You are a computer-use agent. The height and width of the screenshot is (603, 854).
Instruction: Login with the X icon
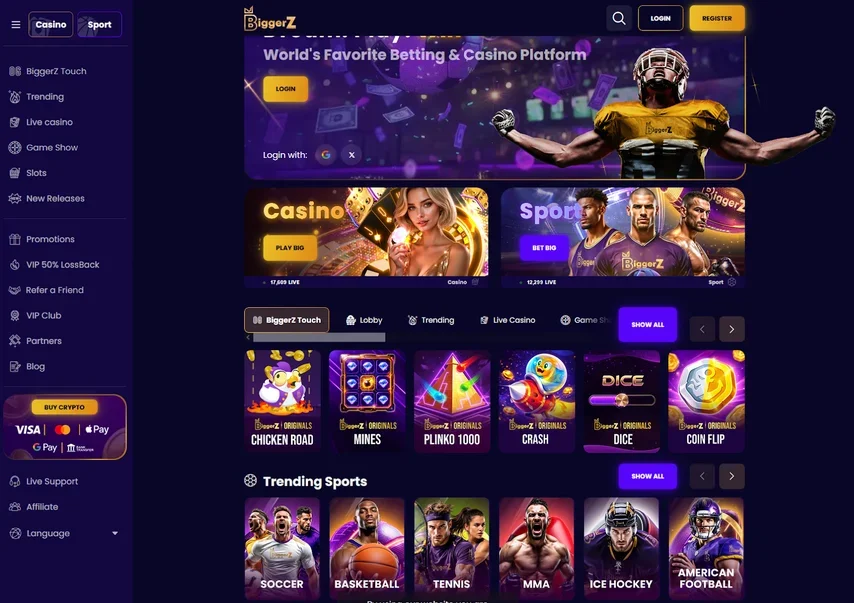tap(352, 155)
